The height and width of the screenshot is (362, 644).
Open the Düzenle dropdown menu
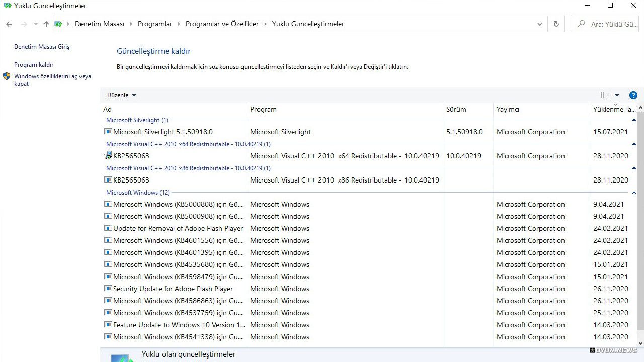click(121, 95)
